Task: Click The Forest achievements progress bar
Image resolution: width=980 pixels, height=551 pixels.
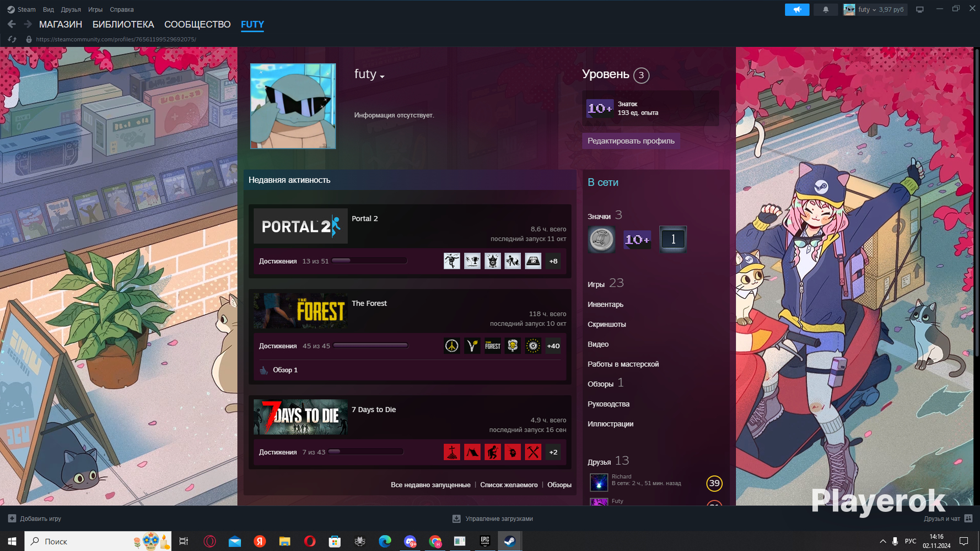Action: coord(370,345)
